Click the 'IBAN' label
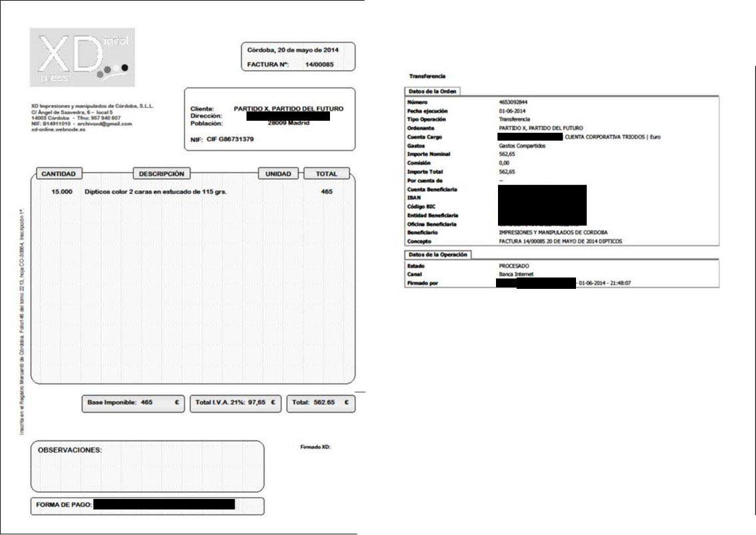Viewport: 756px width, 535px height. click(414, 198)
